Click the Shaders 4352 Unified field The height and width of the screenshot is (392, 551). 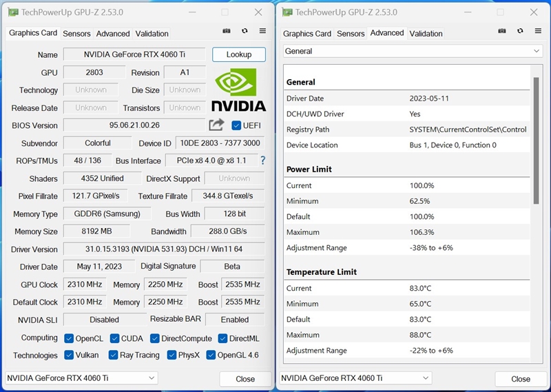click(102, 178)
